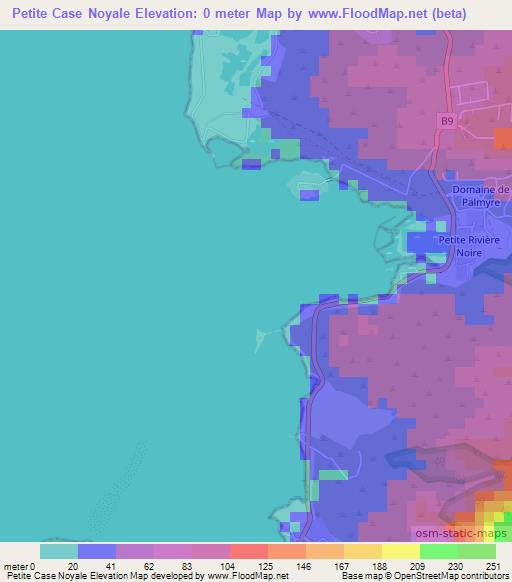Click the 'Base map © OpenStreetMap contributors' credit
This screenshot has width=512, height=582.
[x=425, y=576]
